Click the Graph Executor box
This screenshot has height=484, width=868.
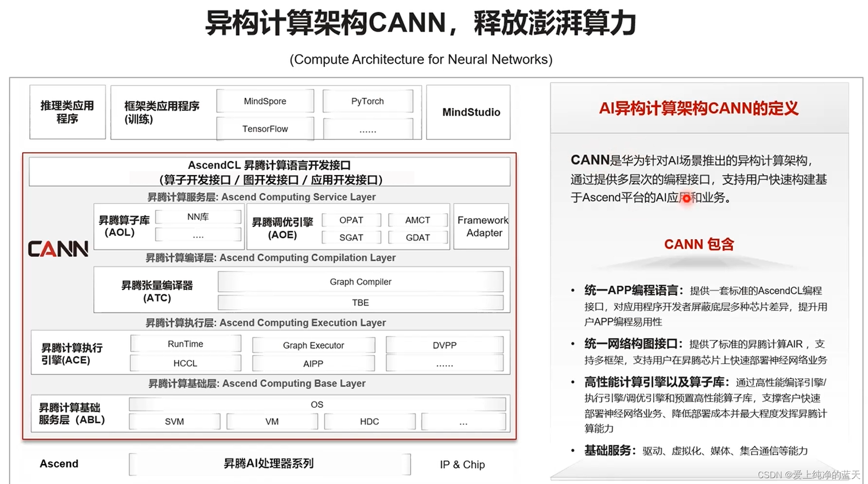click(x=313, y=345)
